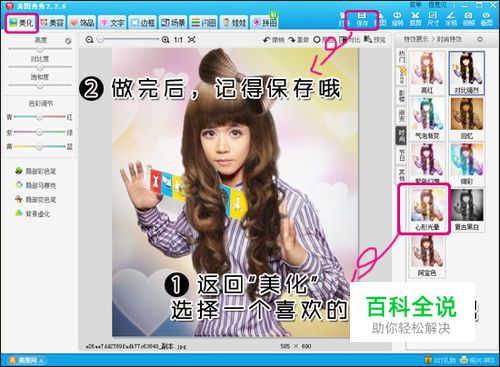Open the 尺寸 resize tool

[433, 19]
